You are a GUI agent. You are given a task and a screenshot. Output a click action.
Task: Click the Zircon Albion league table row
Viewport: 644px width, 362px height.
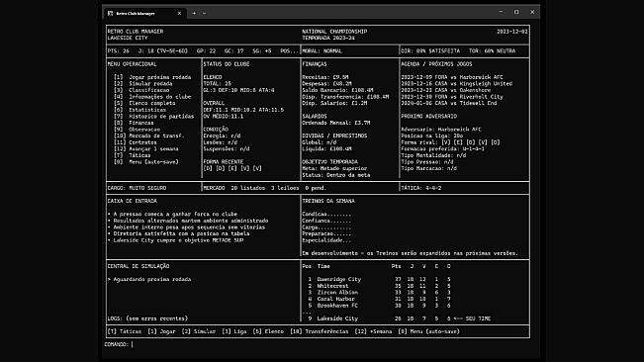tap(379, 293)
